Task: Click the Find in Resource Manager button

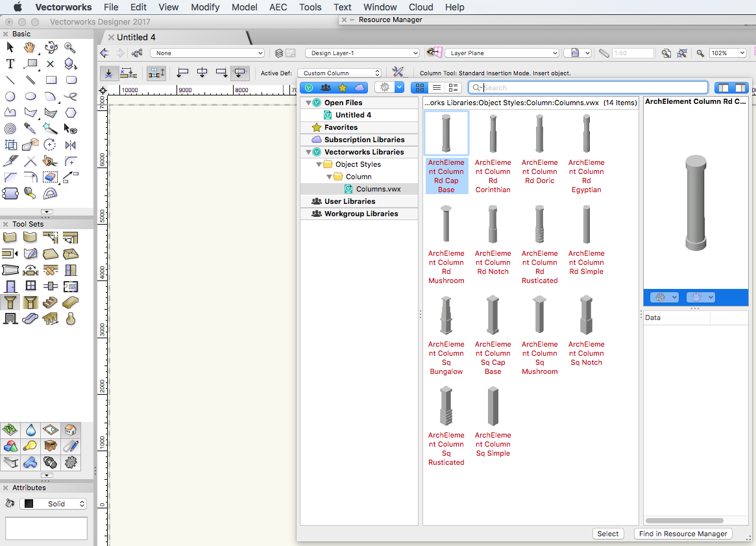Action: pyautogui.click(x=683, y=533)
